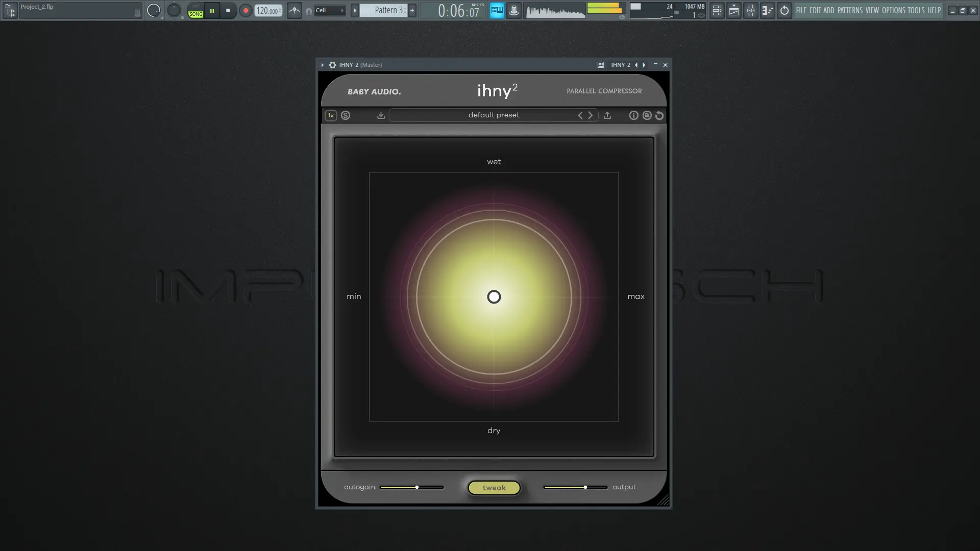Toggle the 1x oversampling button
Screen dimensions: 980x551
331,115
